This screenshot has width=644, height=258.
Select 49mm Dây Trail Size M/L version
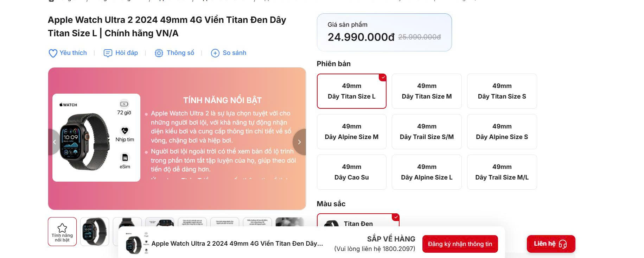pos(502,172)
